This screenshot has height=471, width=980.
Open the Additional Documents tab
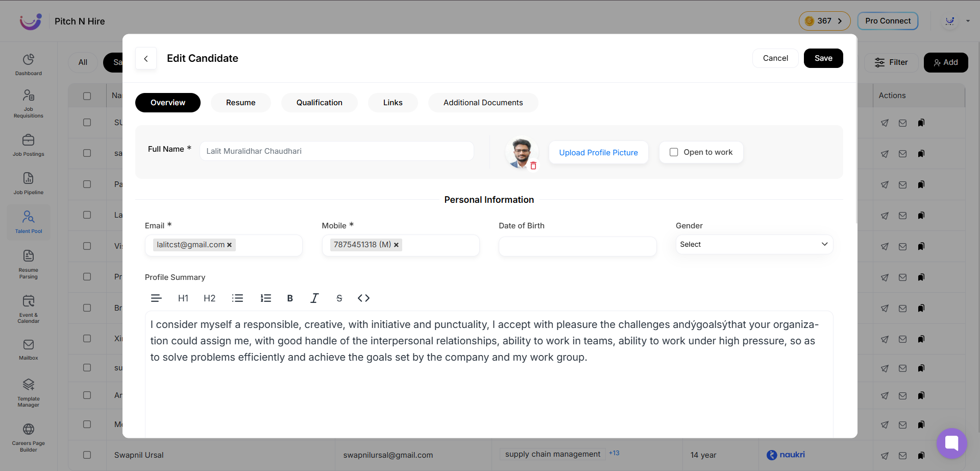click(483, 103)
